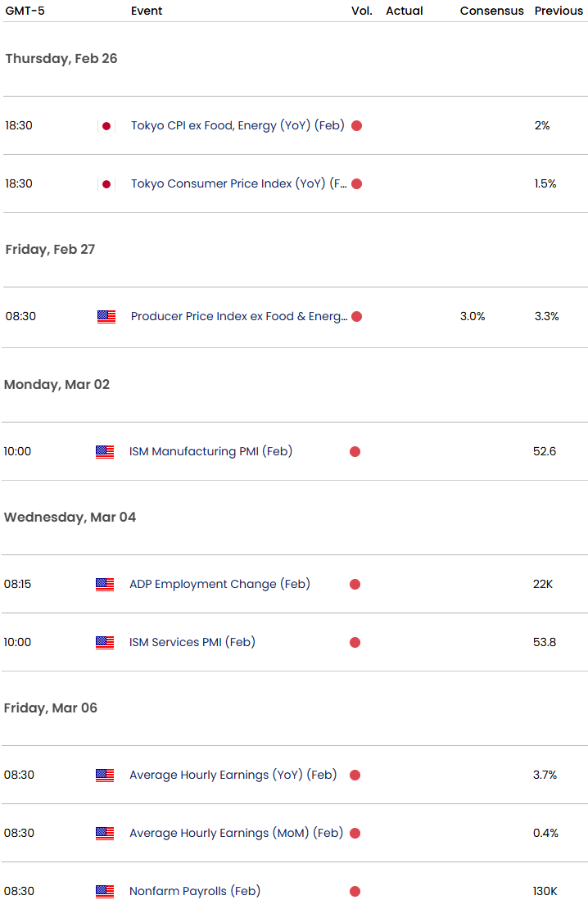Click US flag beside Producer Price Index
588x909 pixels.
tap(106, 317)
